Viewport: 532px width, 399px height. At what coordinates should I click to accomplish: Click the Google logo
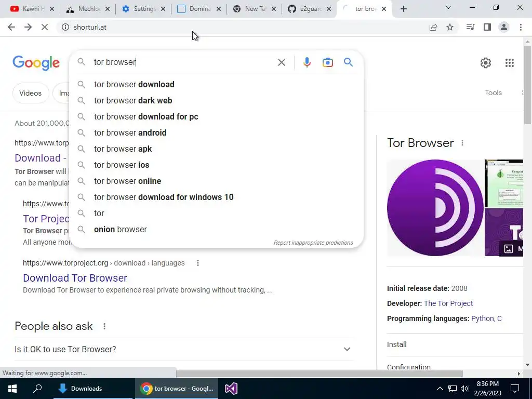(36, 63)
